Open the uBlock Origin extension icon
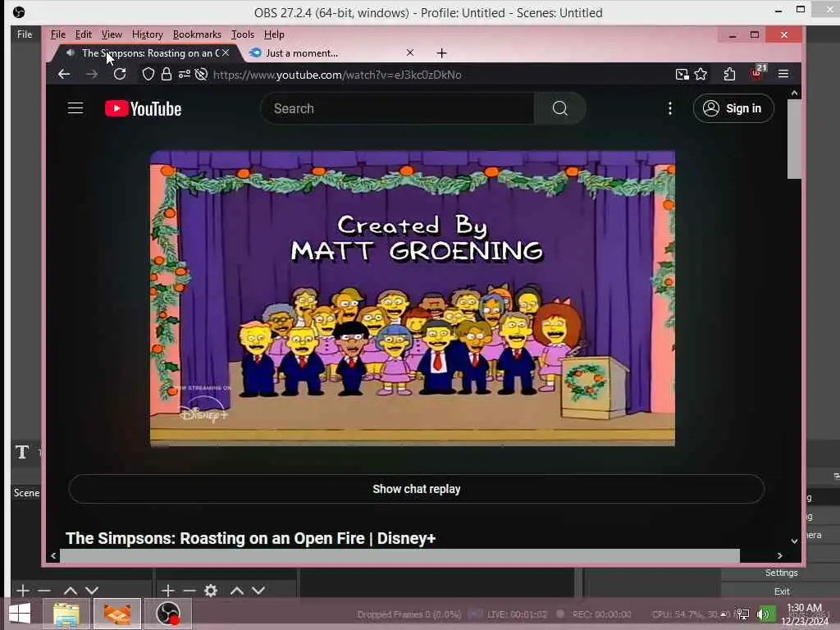Screen dimensions: 840x630 click(757, 73)
